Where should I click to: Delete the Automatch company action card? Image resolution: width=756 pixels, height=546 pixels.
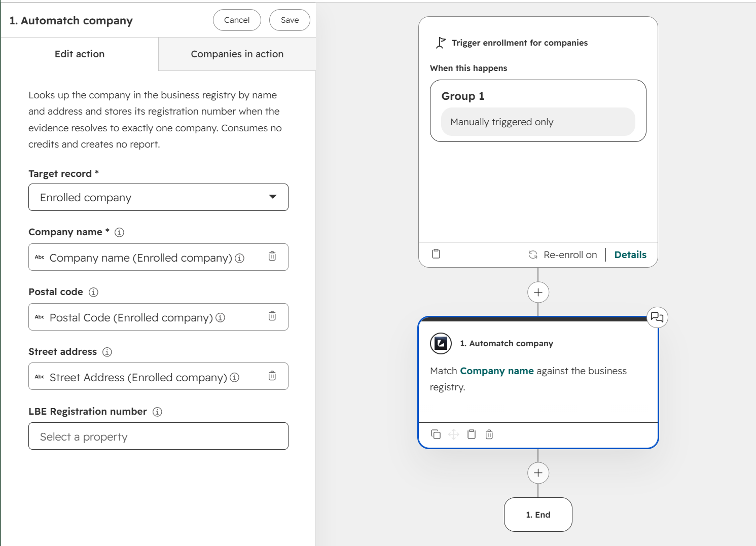coord(489,434)
